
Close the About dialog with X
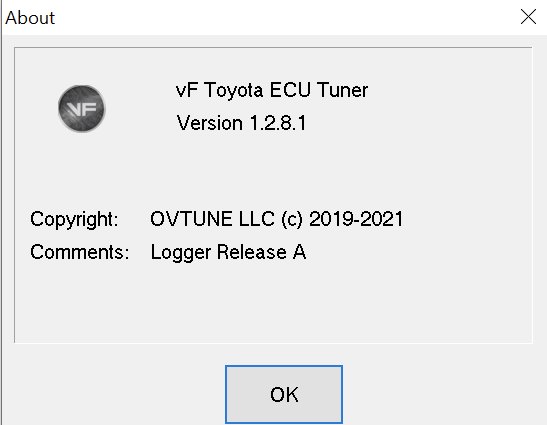(528, 17)
